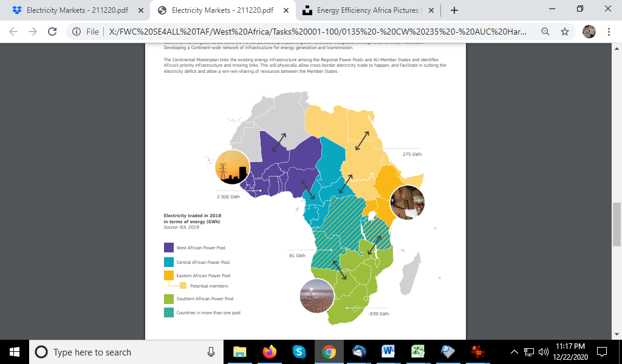The height and width of the screenshot is (364, 622).
Task: Open the zoom magnifier in address bar
Action: 545,32
